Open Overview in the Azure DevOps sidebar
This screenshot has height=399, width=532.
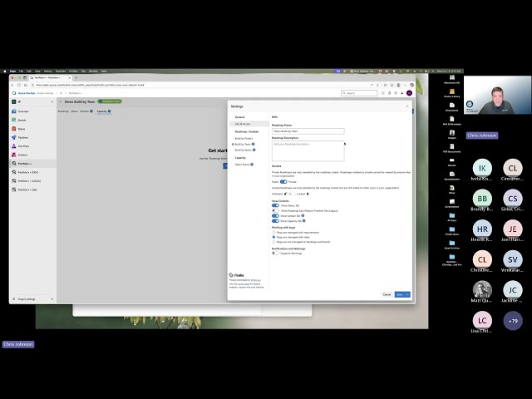coord(23,111)
